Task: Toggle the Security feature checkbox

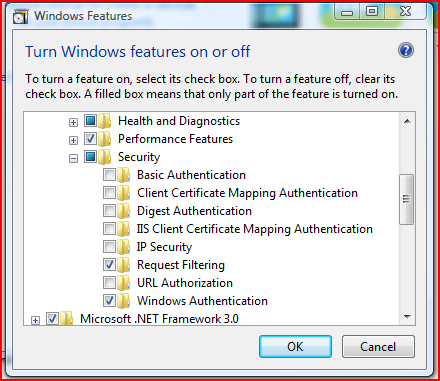Action: [90, 157]
